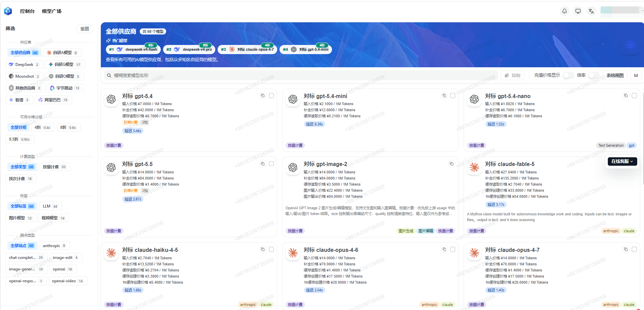Check the claude-opus-4-7 card checkbox
644x310 pixels.
pos(634,249)
